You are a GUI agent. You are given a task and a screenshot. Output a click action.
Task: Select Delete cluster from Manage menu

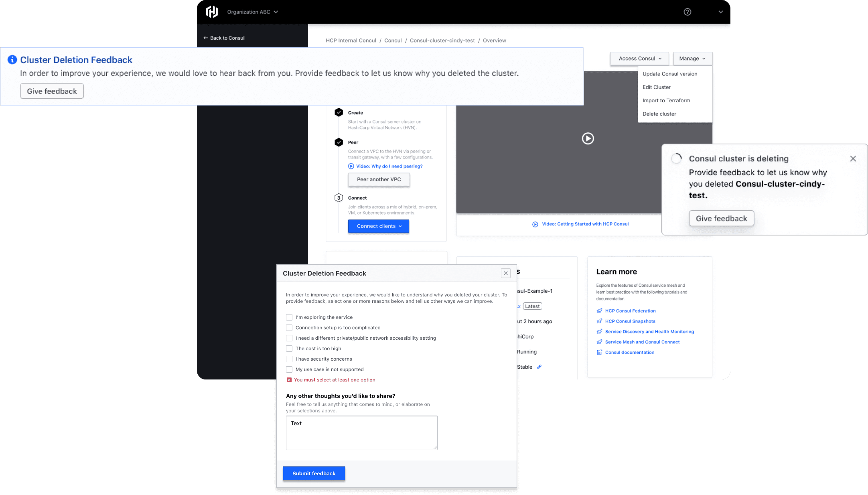pos(659,114)
